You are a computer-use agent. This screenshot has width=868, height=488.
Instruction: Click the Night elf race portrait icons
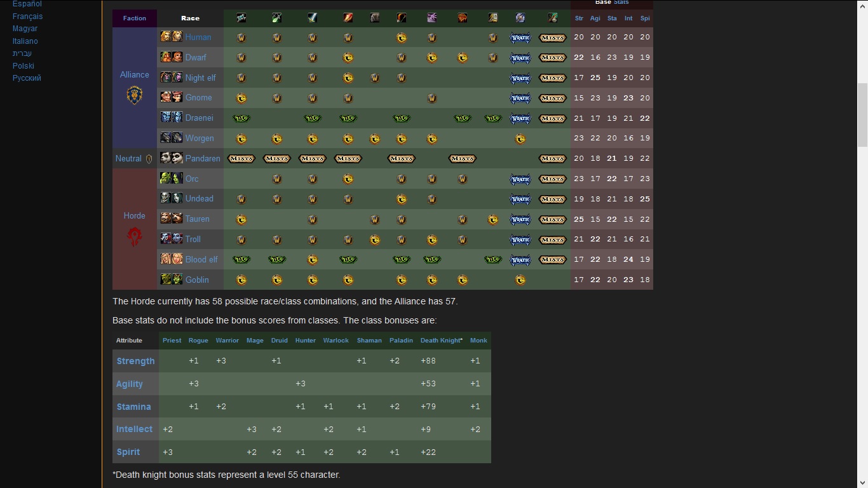pyautogui.click(x=172, y=78)
